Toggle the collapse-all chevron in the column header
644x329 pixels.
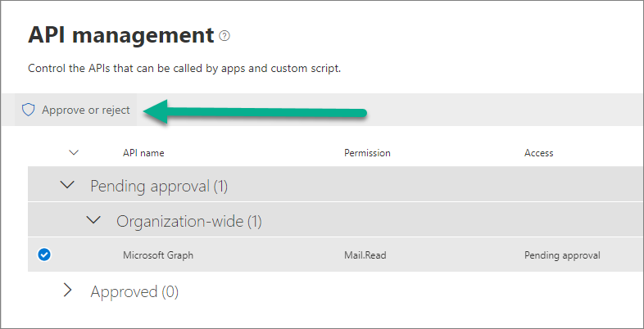74,152
